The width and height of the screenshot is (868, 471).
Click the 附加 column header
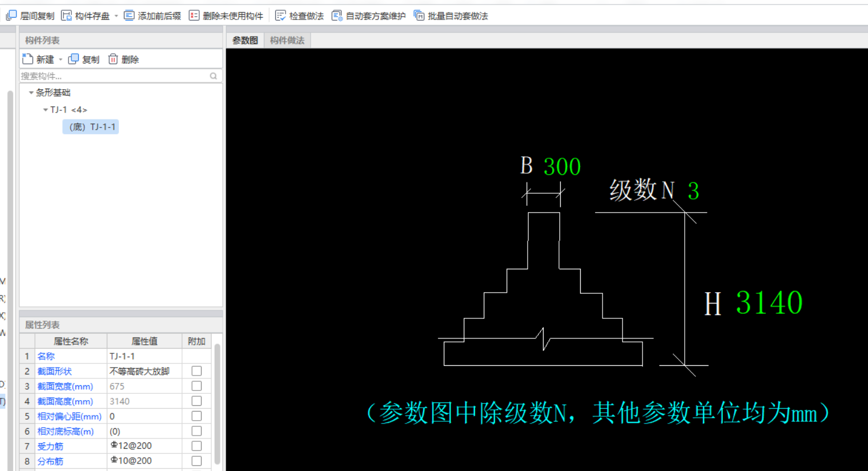pos(196,341)
